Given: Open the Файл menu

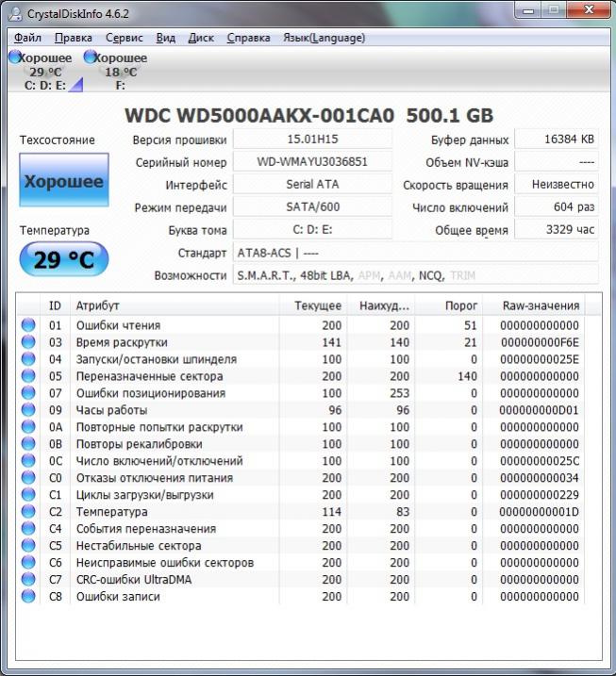Looking at the screenshot, I should (27, 38).
